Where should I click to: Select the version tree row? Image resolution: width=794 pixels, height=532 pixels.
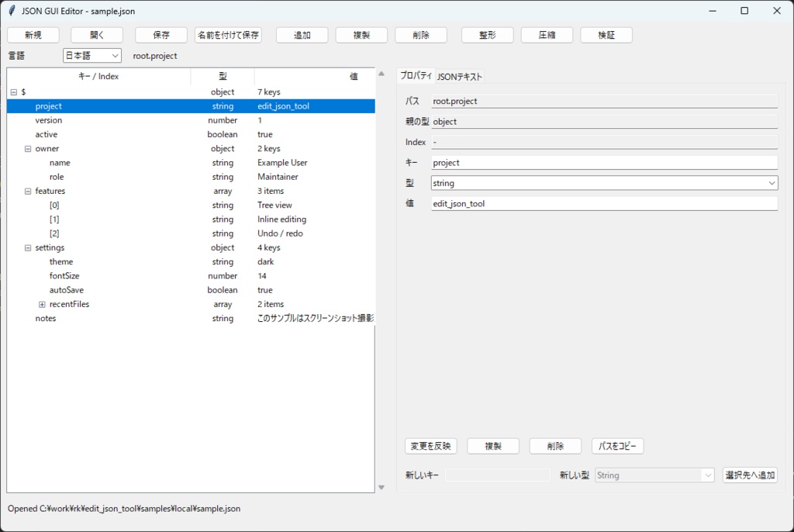coord(191,120)
